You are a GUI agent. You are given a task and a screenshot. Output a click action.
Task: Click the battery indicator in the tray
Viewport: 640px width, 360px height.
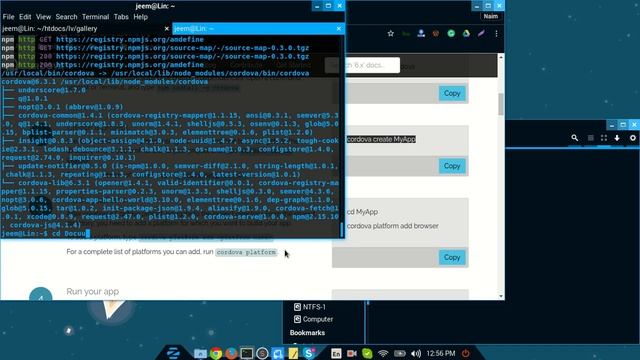point(400,353)
